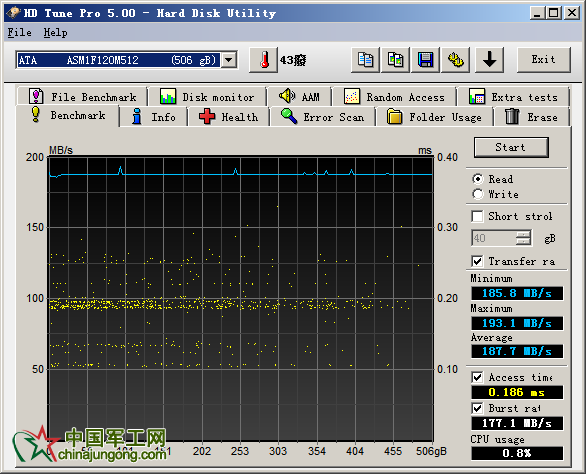Open the Help menu
Screen dimensions: 586x474
pos(55,33)
